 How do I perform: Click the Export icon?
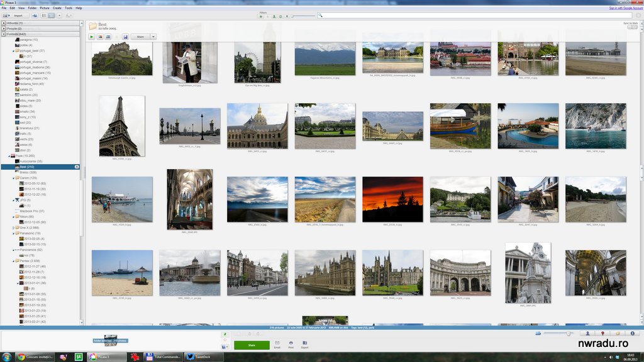(x=305, y=344)
